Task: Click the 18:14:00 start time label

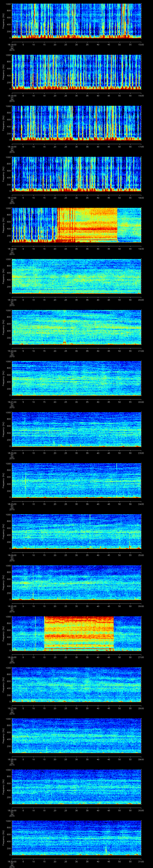Action: click(x=12, y=44)
